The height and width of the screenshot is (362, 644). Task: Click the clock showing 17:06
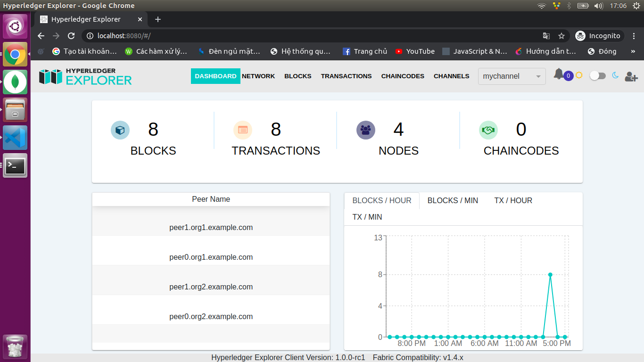click(x=618, y=6)
